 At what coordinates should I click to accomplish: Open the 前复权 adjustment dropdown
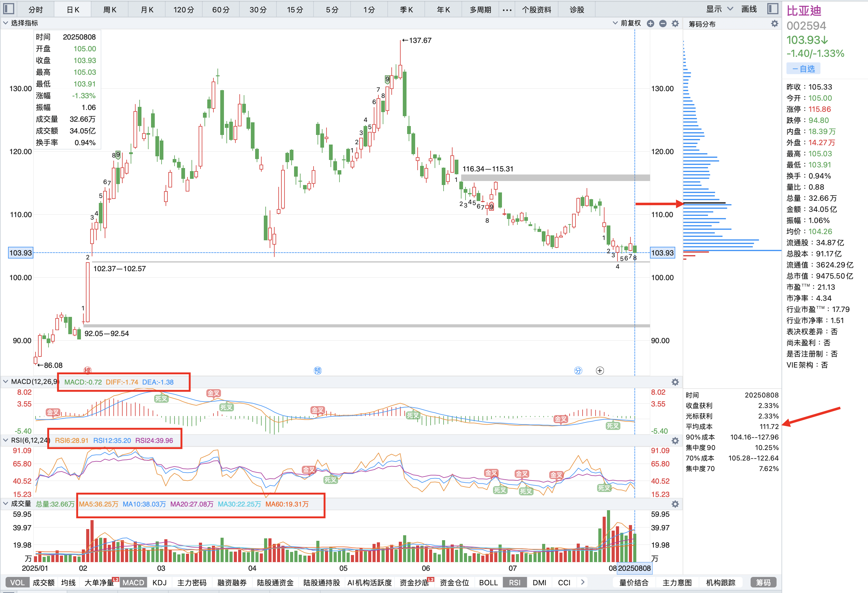(627, 23)
